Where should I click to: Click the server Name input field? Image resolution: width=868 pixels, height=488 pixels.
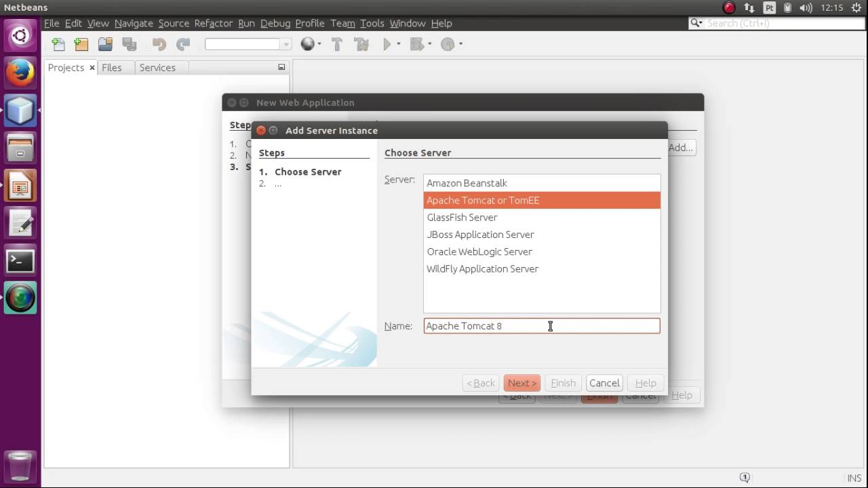click(542, 326)
